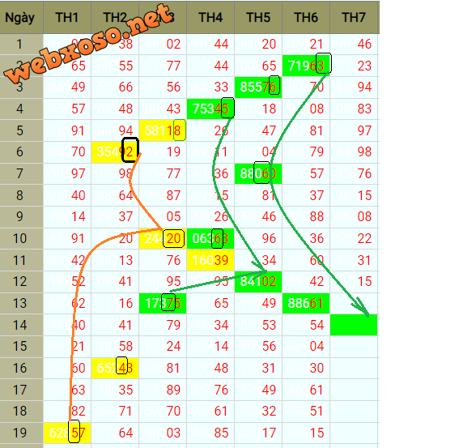Select the TH4 column header
476x448 pixels.
[210, 17]
